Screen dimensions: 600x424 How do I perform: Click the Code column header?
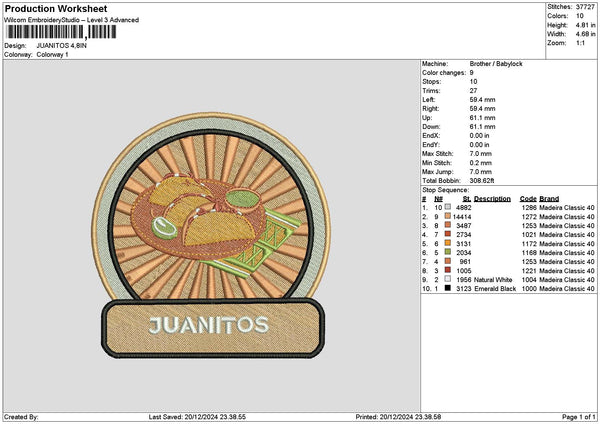528,199
